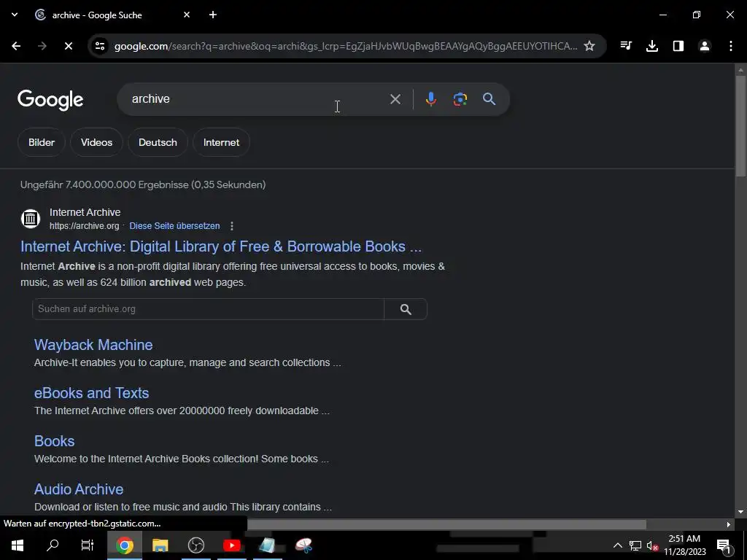Submit search with magnifier icon

(x=489, y=99)
